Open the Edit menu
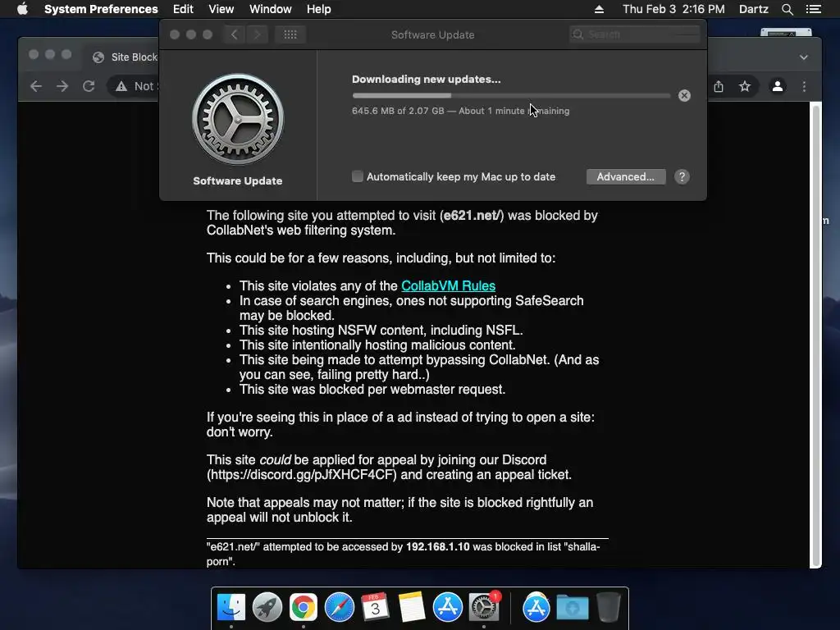The width and height of the screenshot is (840, 630). pos(183,9)
